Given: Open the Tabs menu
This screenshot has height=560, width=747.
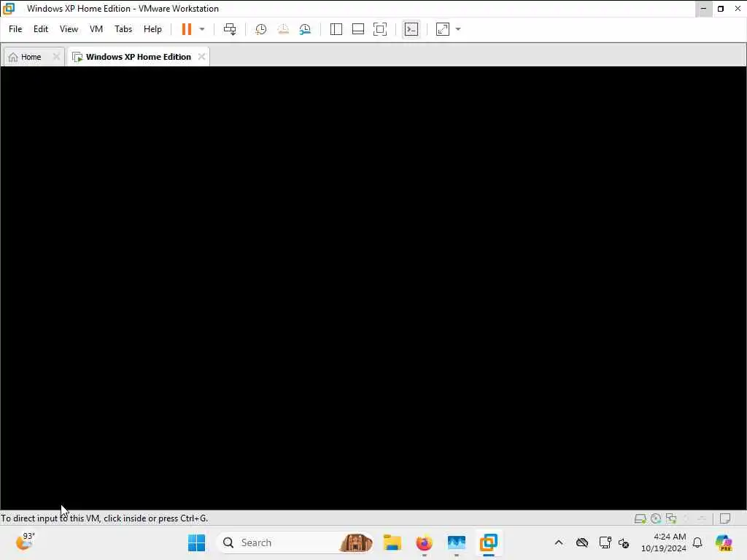Looking at the screenshot, I should pyautogui.click(x=123, y=29).
